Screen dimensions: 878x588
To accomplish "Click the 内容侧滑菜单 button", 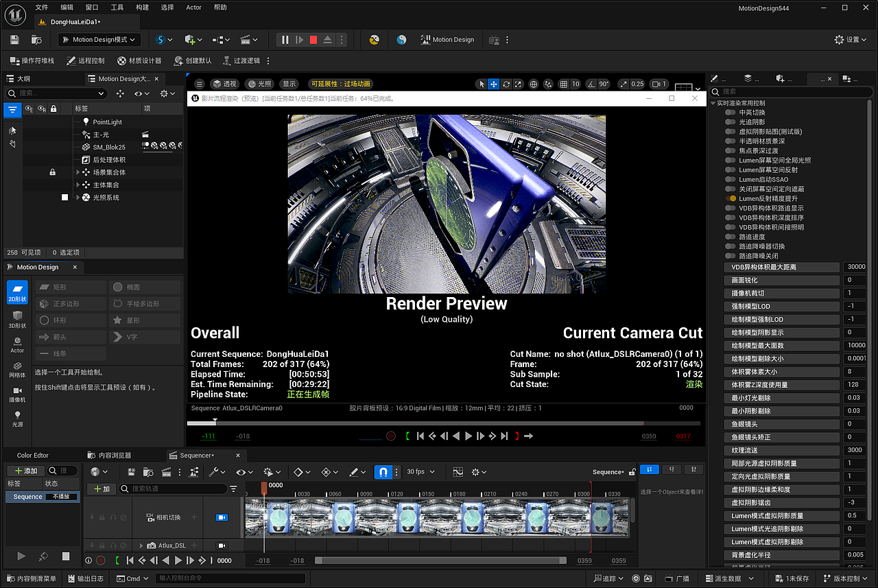I will pyautogui.click(x=33, y=578).
